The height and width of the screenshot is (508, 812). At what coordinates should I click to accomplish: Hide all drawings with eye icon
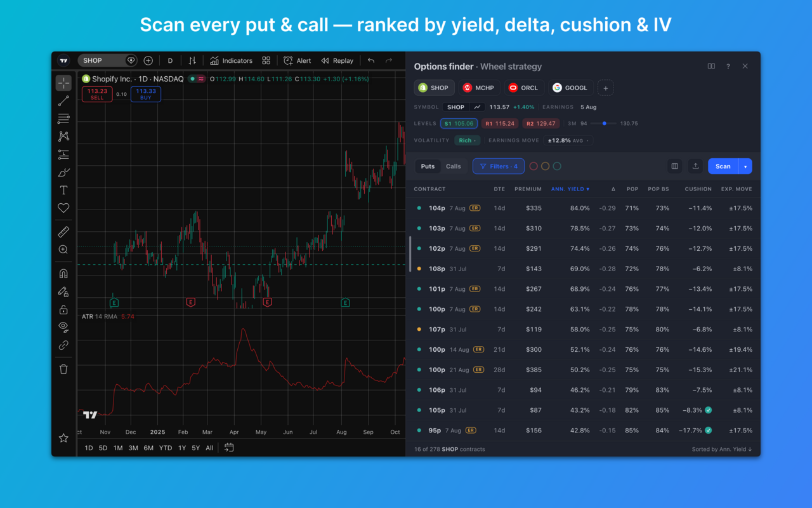click(63, 327)
